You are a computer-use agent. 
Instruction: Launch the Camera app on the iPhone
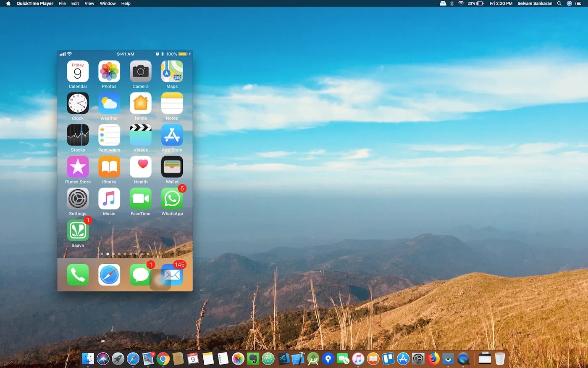tap(141, 71)
